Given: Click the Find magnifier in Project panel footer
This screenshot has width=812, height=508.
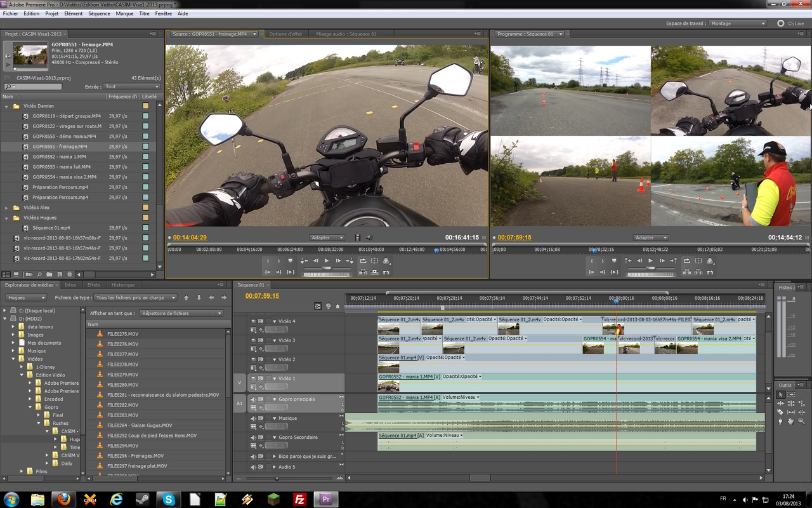Looking at the screenshot, I should (x=39, y=274).
